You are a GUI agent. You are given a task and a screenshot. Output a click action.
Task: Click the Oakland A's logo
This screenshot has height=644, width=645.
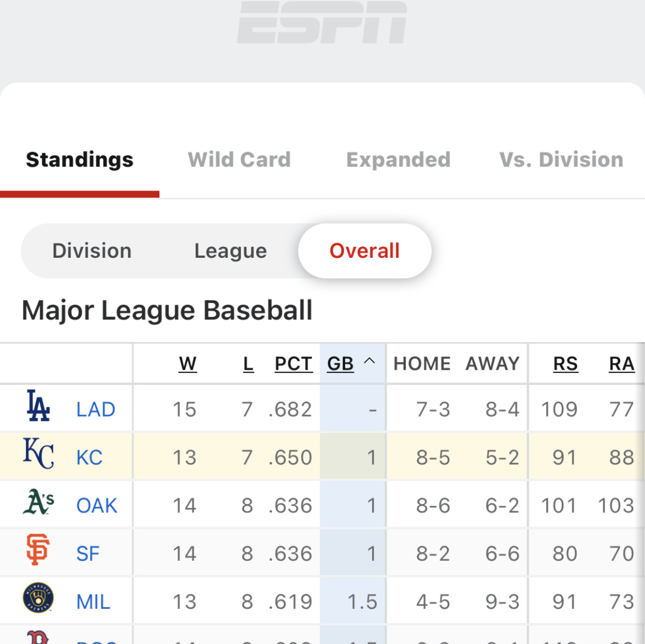(x=38, y=501)
